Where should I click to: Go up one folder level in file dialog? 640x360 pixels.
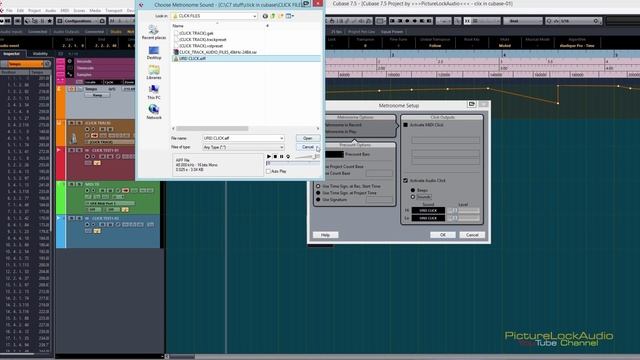(x=273, y=16)
